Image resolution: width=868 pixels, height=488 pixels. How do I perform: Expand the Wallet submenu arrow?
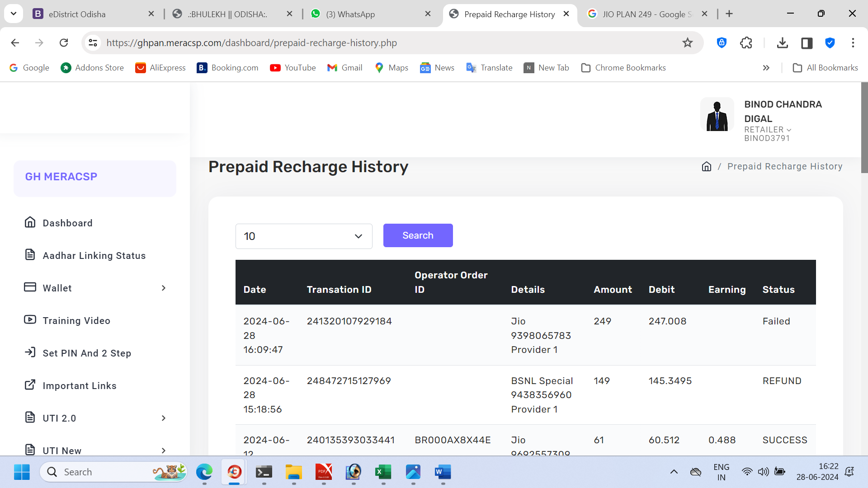pyautogui.click(x=164, y=288)
